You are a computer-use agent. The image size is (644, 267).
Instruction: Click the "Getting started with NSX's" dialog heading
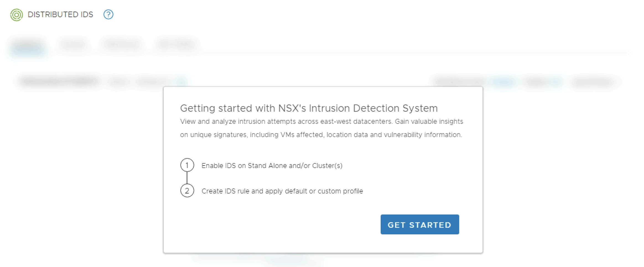[x=308, y=108]
